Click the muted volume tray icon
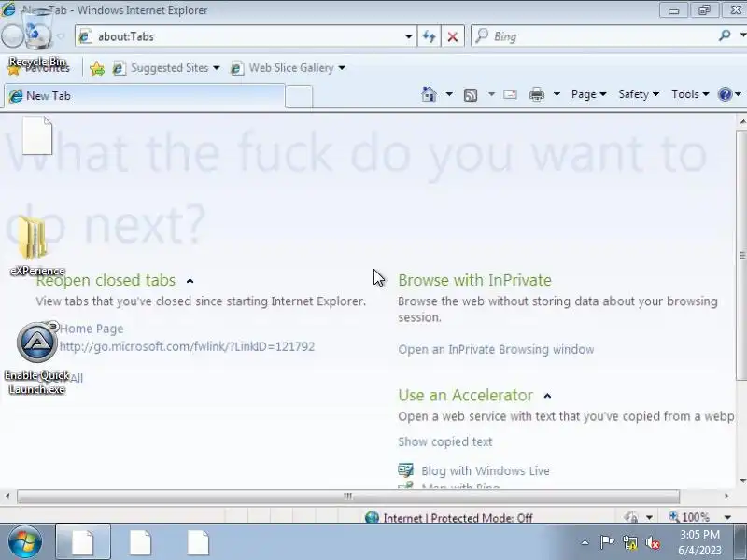Viewport: 747px width, 560px height. [653, 542]
